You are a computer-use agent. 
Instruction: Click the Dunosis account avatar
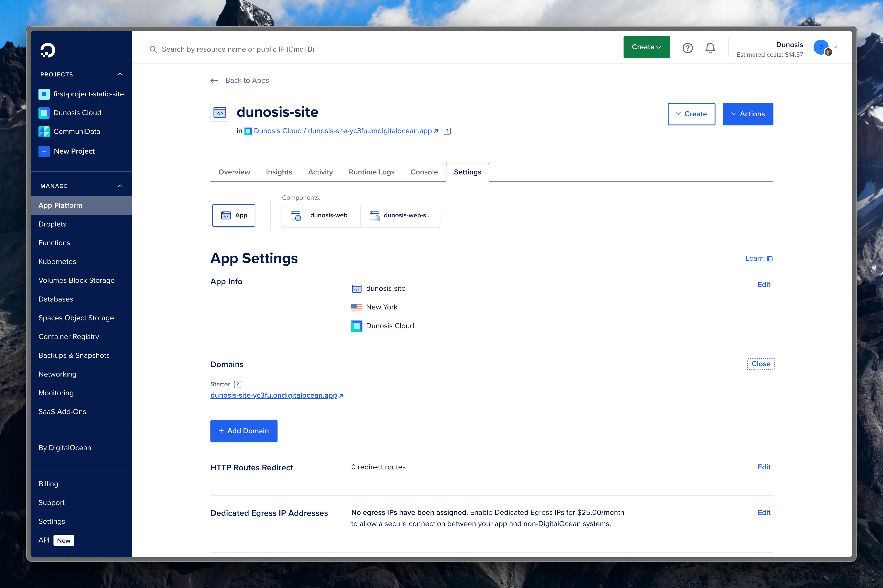pos(822,48)
